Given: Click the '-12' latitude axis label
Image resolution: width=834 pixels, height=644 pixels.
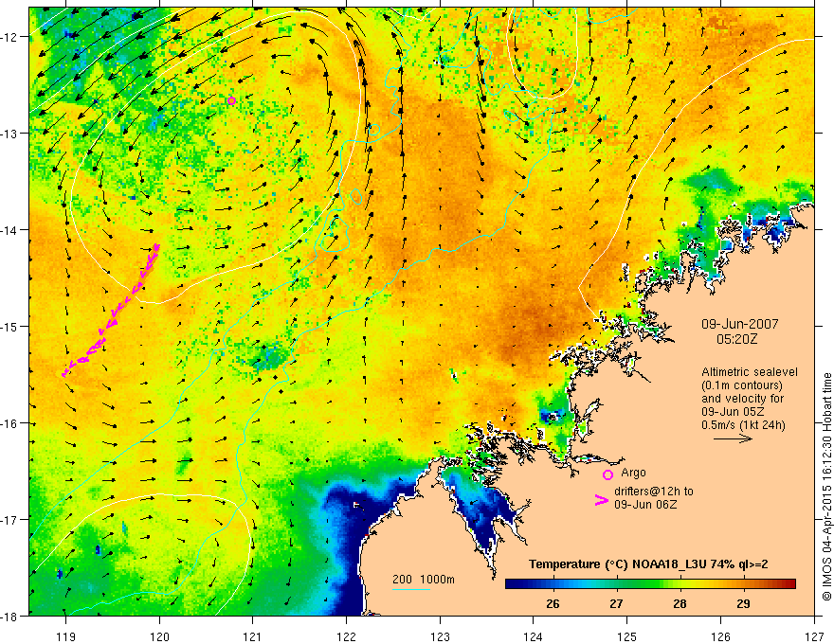Looking at the screenshot, I should (x=10, y=37).
